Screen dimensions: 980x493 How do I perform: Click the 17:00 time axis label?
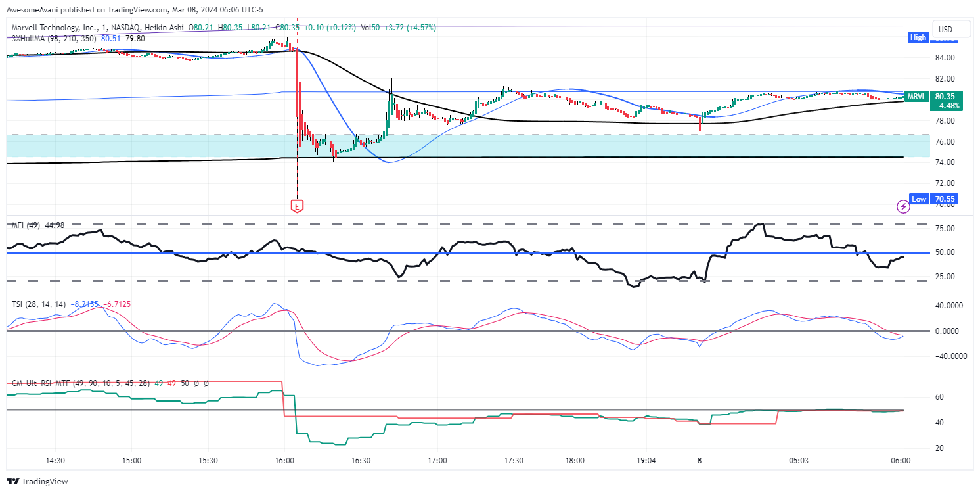pyautogui.click(x=437, y=461)
